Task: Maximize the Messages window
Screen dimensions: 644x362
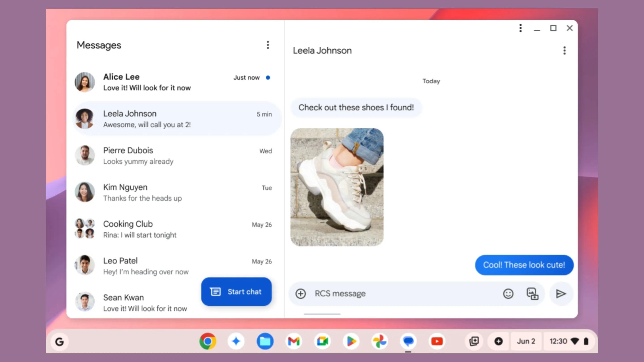Action: (x=553, y=28)
